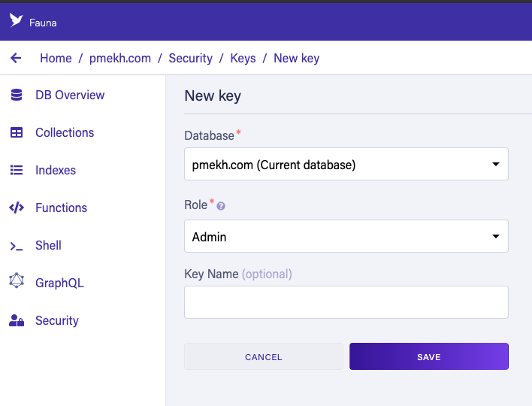Navigate to Keys in the breadcrumb
The width and height of the screenshot is (532, 406).
[x=243, y=58]
